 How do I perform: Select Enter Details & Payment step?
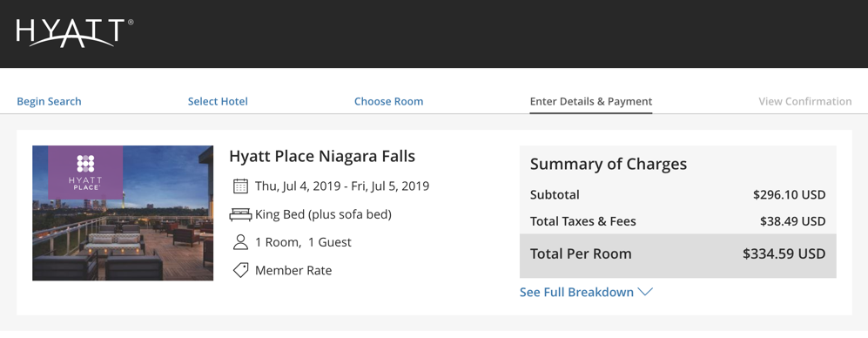pyautogui.click(x=590, y=101)
